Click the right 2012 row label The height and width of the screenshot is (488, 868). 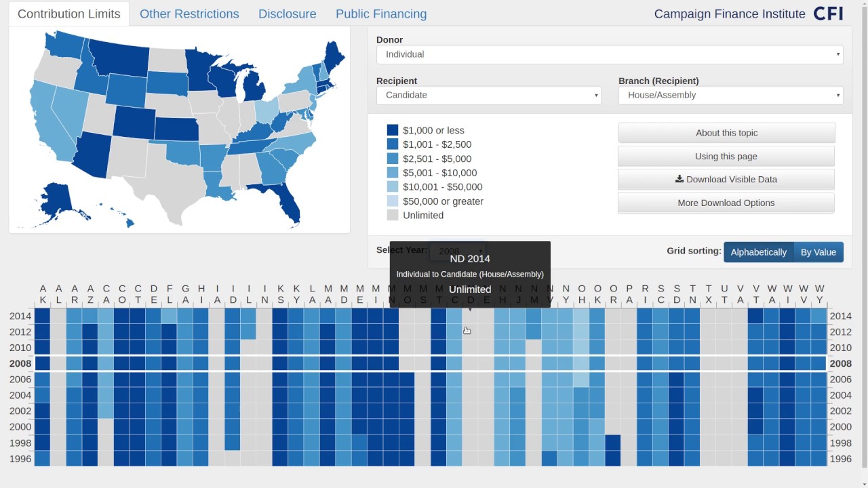click(841, 331)
